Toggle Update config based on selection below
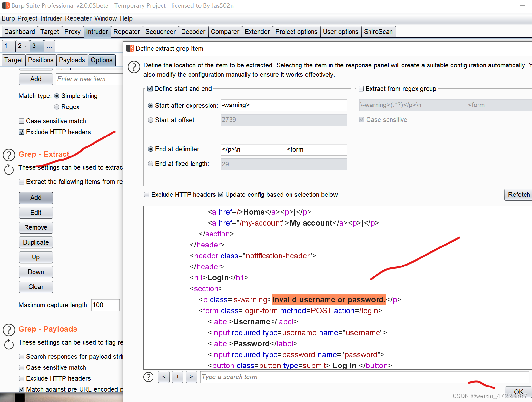 [221, 195]
